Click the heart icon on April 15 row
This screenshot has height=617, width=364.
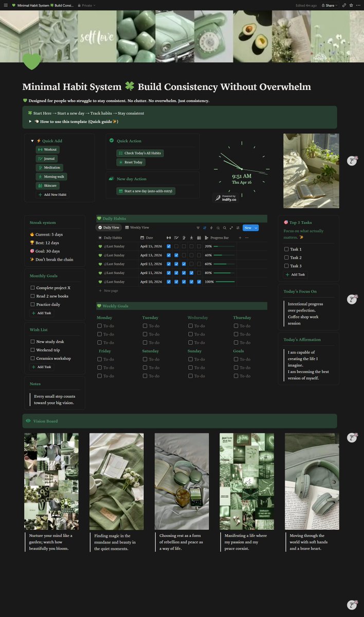[x=100, y=246]
